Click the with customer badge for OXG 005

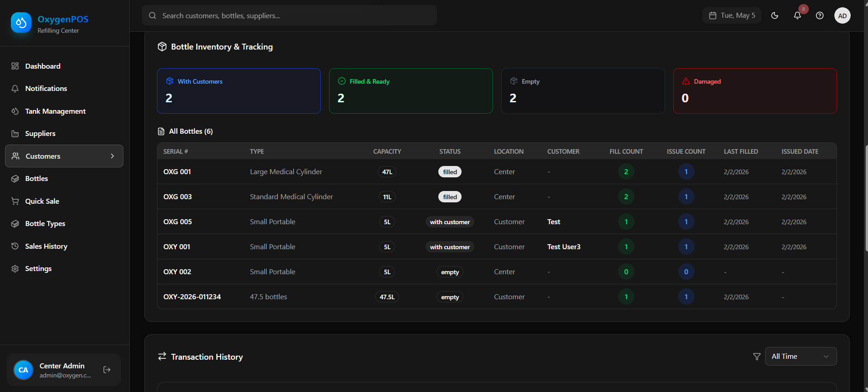tap(450, 222)
